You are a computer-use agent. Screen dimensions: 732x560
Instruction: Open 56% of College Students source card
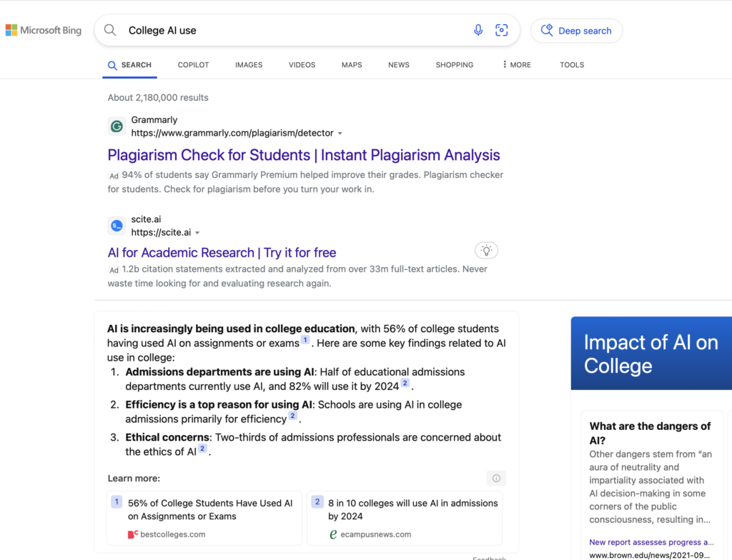pos(204,518)
